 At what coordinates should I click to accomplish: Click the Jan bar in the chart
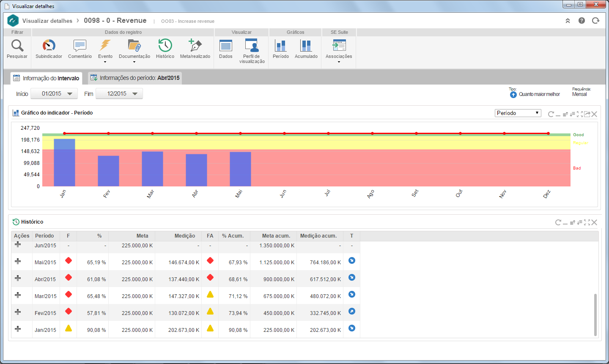(x=64, y=162)
